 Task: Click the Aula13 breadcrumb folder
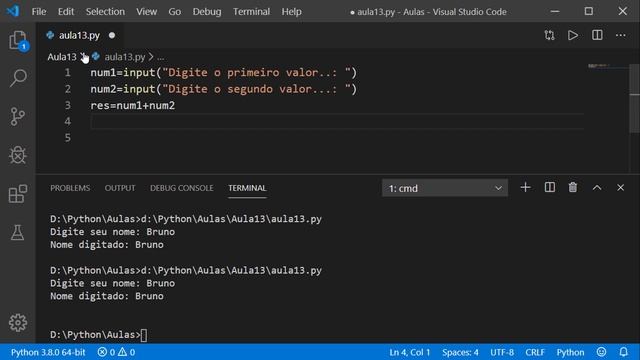click(62, 57)
